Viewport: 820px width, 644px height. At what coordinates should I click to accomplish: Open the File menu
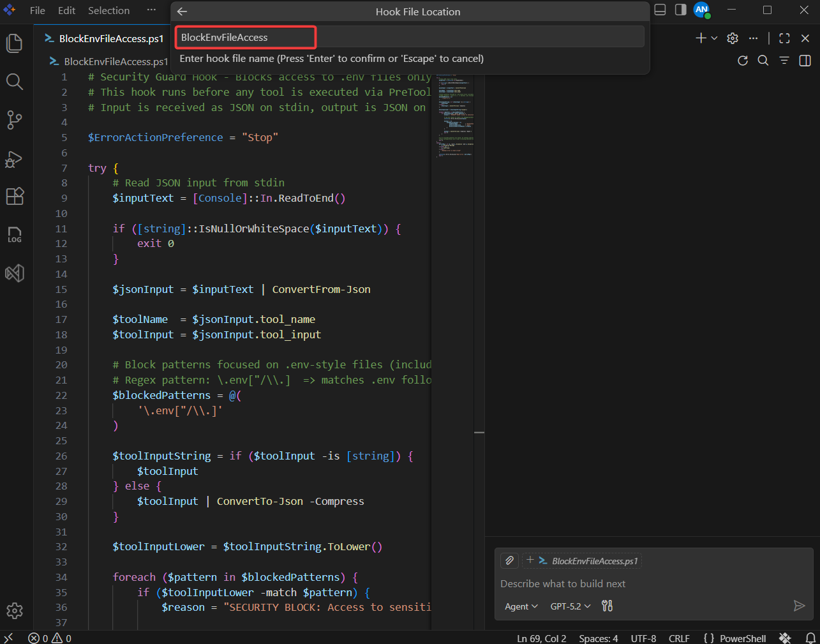[37, 10]
